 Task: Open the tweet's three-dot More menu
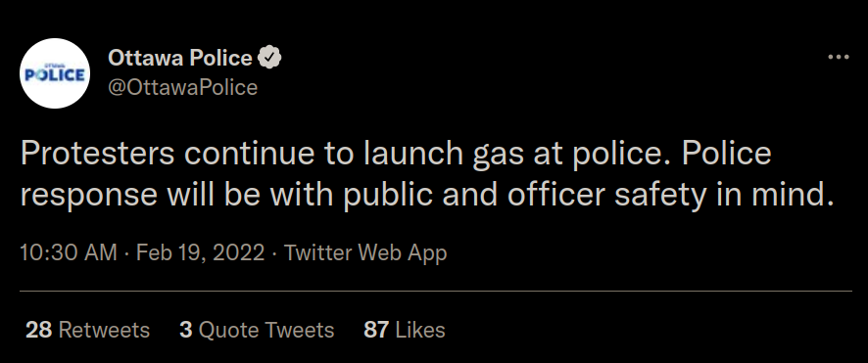(838, 57)
